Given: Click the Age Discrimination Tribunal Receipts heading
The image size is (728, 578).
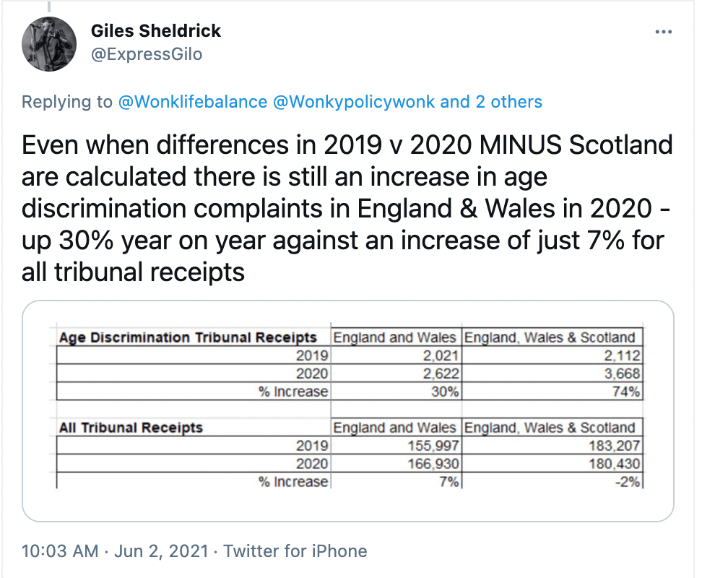Looking at the screenshot, I should click(x=188, y=337).
